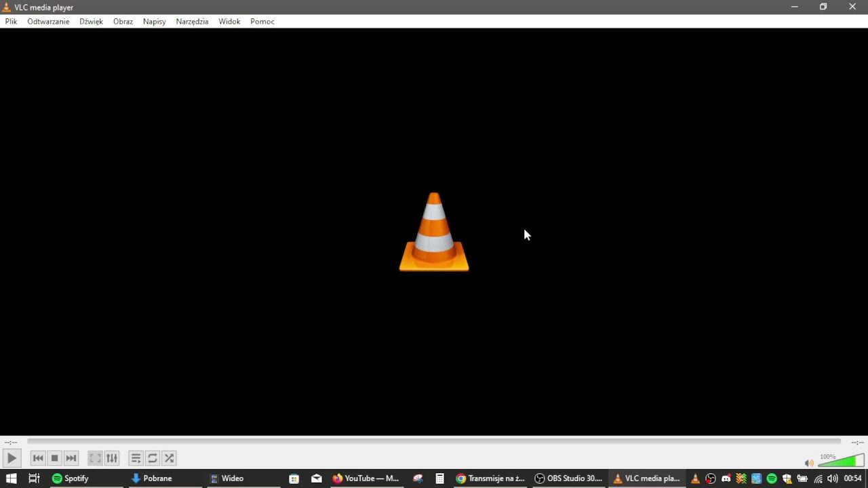Click the battery status tray icon
The width and height of the screenshot is (868, 488).
pos(802,479)
